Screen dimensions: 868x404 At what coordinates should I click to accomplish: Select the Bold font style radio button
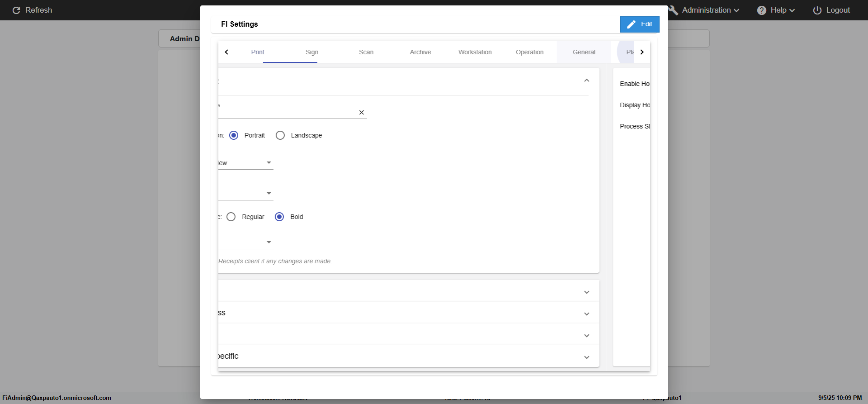coord(279,217)
